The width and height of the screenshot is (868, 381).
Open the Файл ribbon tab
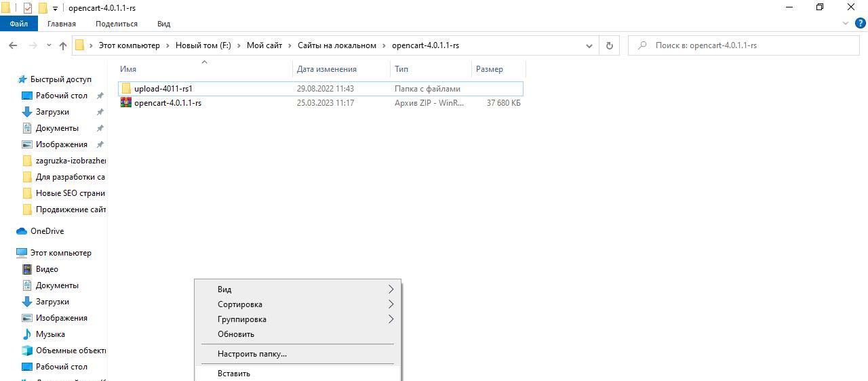tap(19, 24)
